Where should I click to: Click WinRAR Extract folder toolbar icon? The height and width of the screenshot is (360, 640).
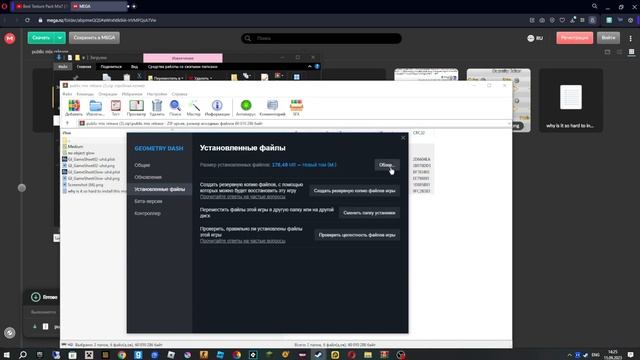point(95,108)
